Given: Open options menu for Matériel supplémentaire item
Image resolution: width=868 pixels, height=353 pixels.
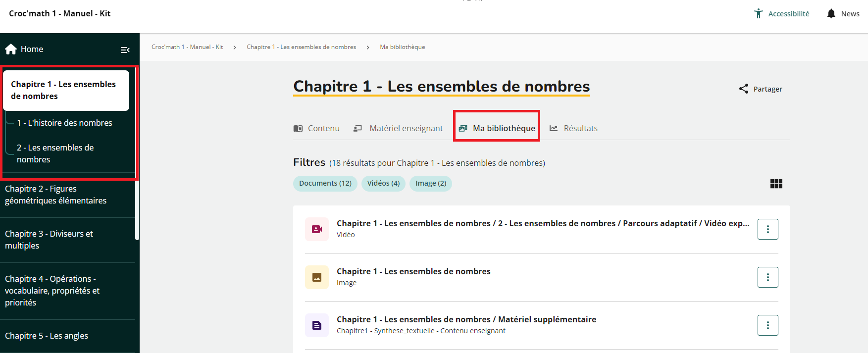Looking at the screenshot, I should click(x=767, y=325).
